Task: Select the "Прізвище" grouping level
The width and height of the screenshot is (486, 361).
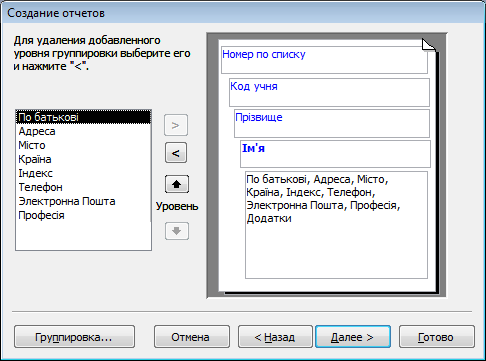Action: click(332, 123)
